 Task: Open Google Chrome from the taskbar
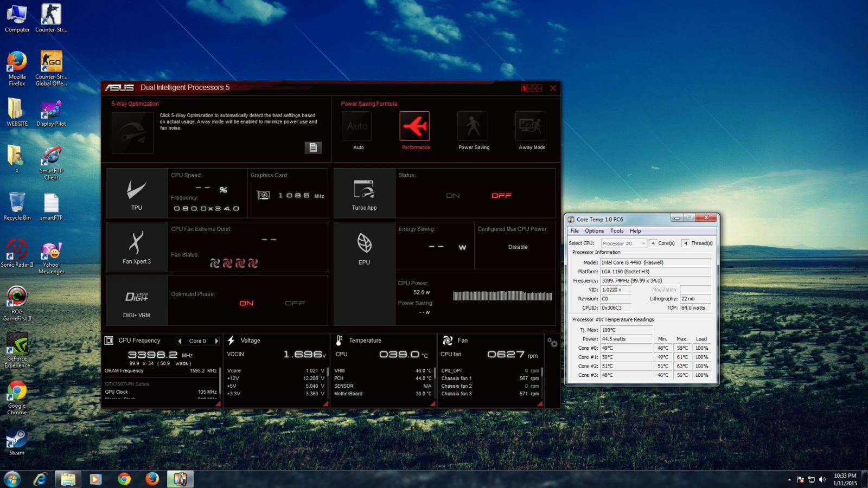coord(124,479)
